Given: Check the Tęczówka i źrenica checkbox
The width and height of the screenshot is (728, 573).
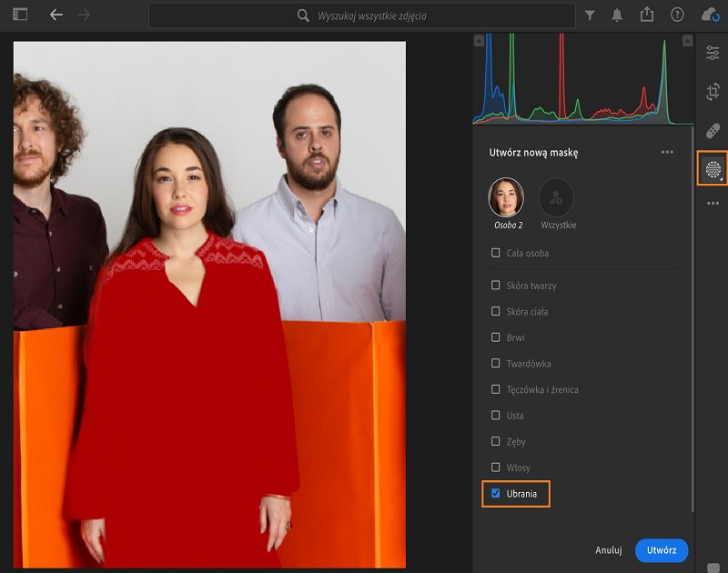Looking at the screenshot, I should point(496,388).
